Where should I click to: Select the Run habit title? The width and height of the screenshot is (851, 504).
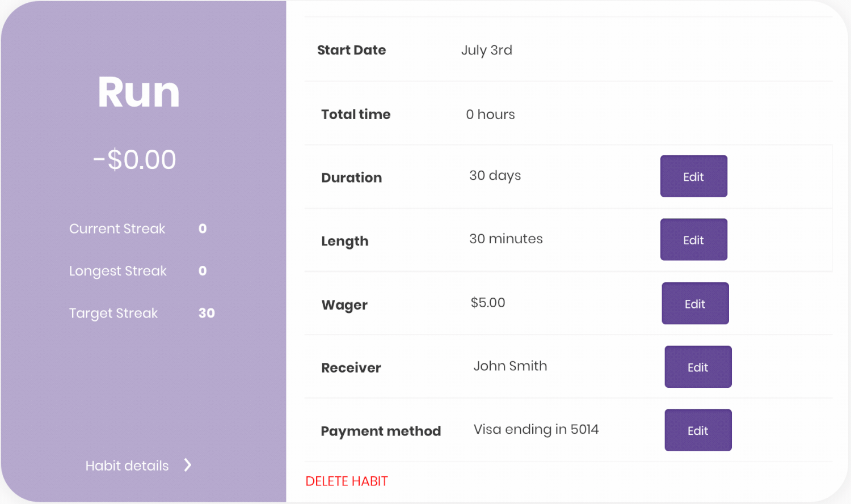pyautogui.click(x=138, y=92)
